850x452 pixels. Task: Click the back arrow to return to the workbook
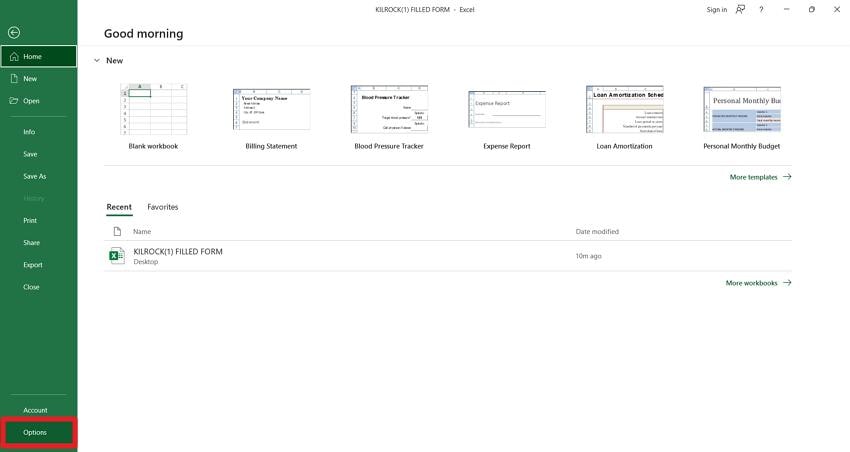14,33
